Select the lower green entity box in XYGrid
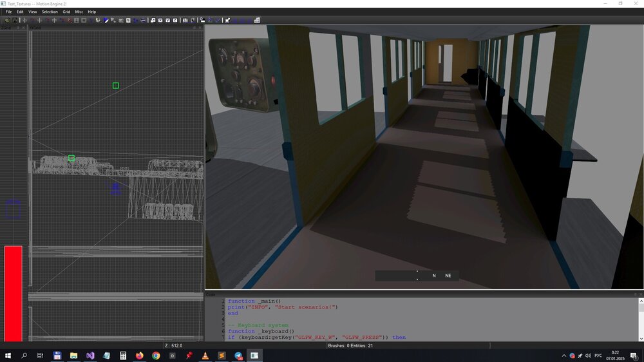Screen dimensions: 644x362 tap(71, 158)
